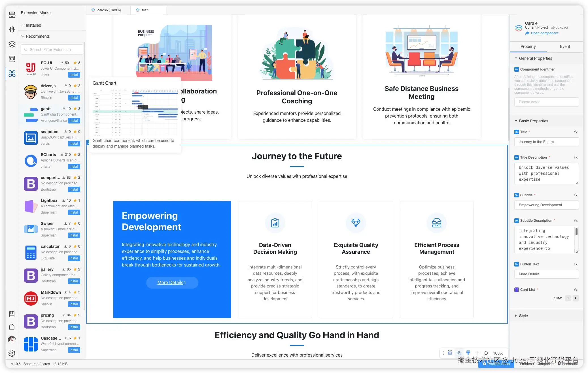Click the reset zoom circle icon
Screen dimensions: 588x373
pyautogui.click(x=486, y=353)
